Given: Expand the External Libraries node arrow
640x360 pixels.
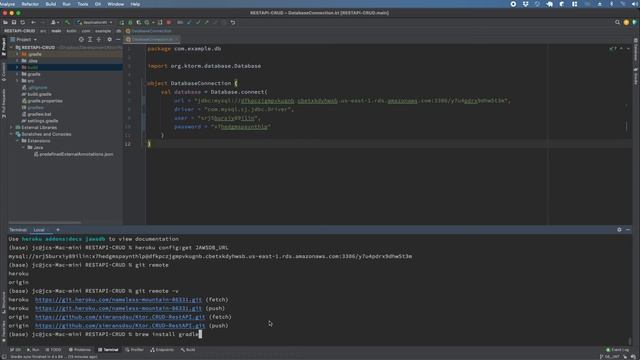Looking at the screenshot, I should (11, 127).
